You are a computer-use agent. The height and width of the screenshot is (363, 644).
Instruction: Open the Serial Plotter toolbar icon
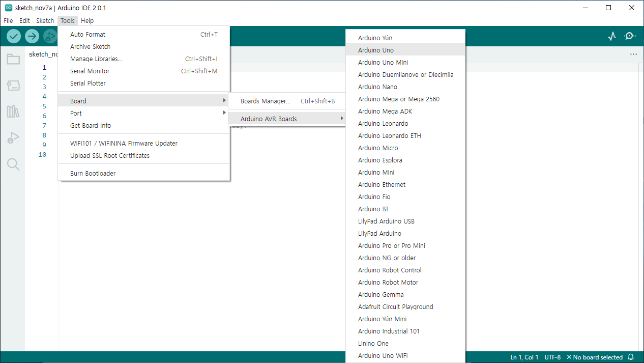pos(612,36)
